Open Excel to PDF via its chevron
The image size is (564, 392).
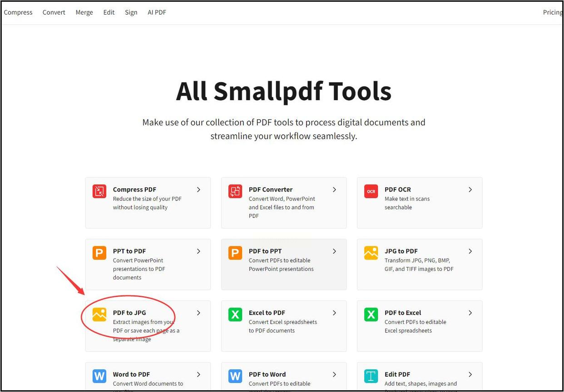tap(334, 313)
